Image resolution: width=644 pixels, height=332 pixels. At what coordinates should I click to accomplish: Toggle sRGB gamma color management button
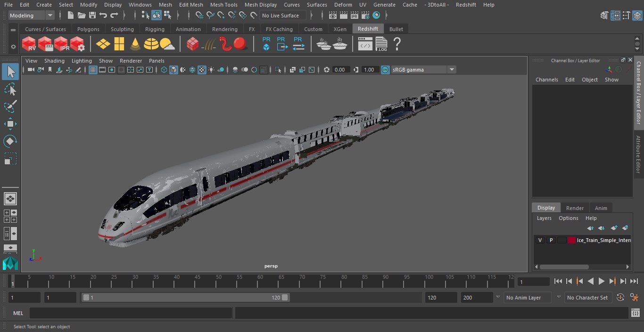pyautogui.click(x=385, y=70)
